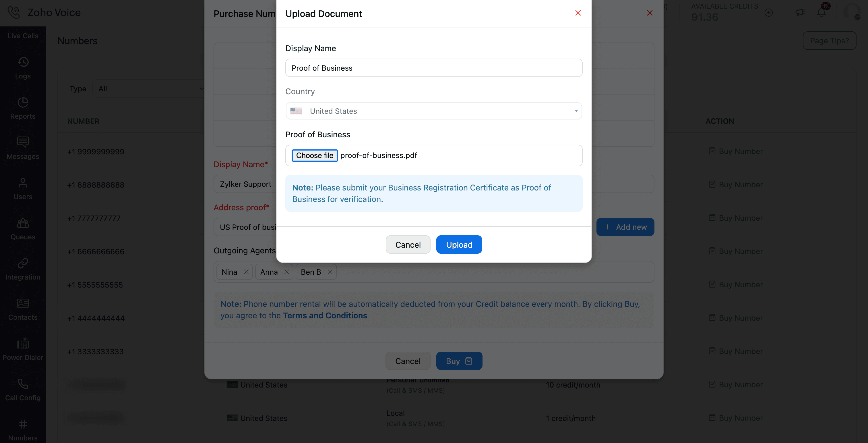Expand the Country dropdown showing United States
The height and width of the screenshot is (443, 868).
coord(434,111)
